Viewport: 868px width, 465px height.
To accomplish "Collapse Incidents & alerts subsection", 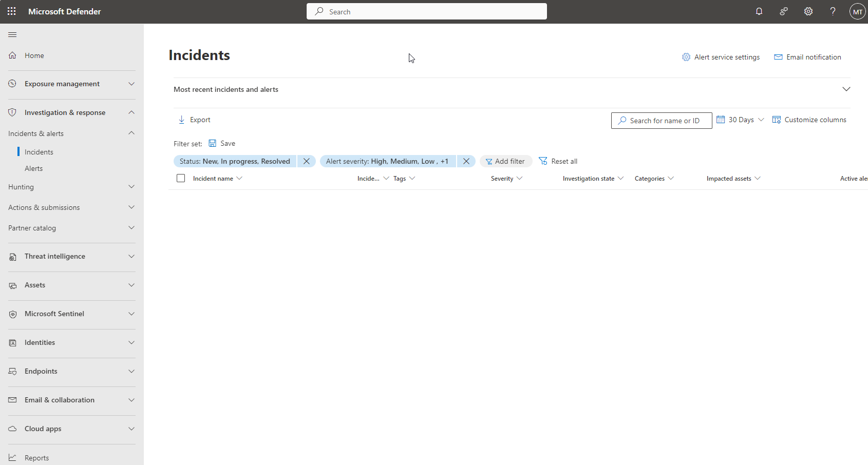I will (131, 133).
